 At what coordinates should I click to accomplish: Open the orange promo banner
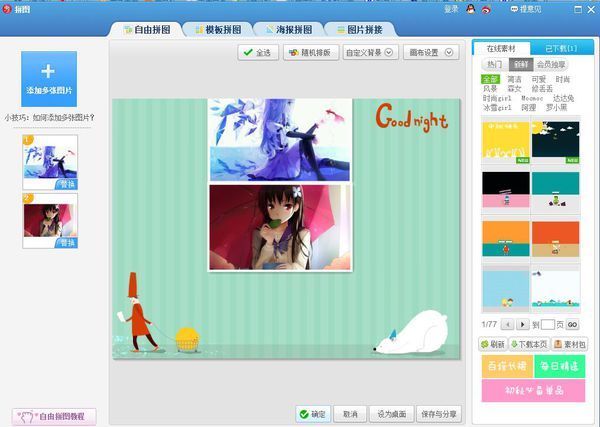(x=507, y=366)
